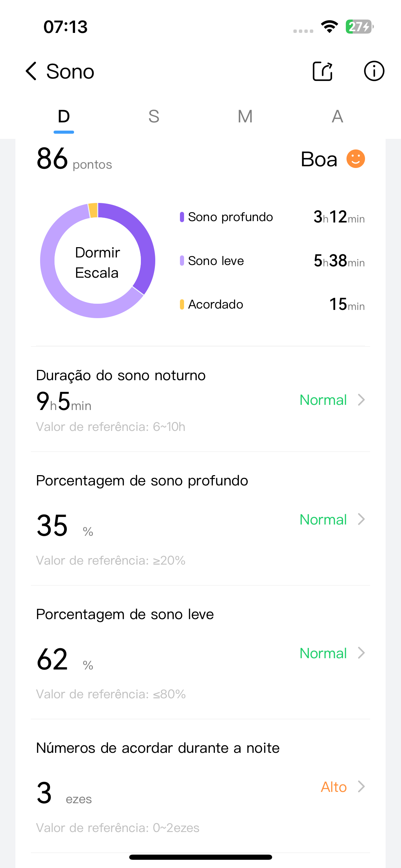Screen dimensions: 401x868
Task: Open the share sleep report icon
Action: [x=323, y=71]
